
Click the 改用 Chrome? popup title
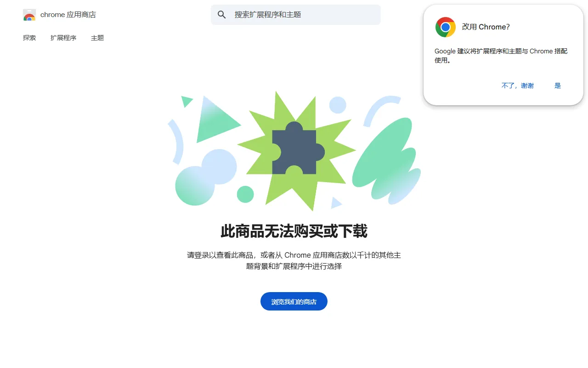486,27
